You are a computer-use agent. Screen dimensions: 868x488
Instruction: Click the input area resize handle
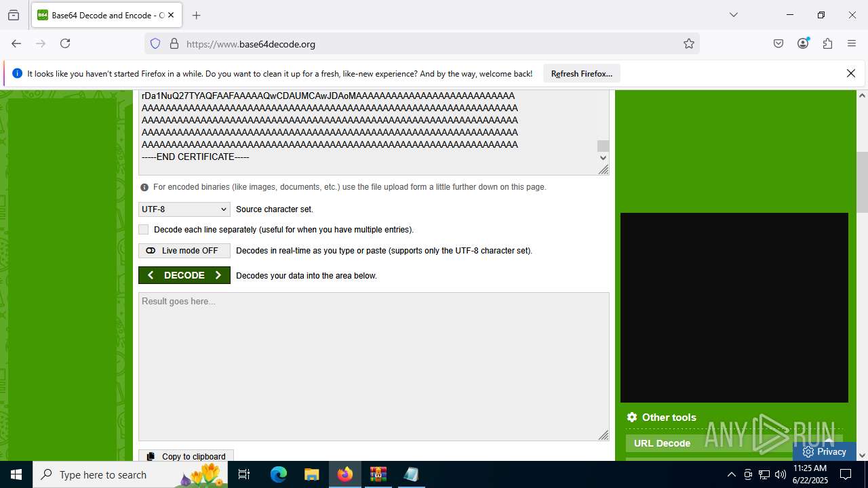click(604, 169)
